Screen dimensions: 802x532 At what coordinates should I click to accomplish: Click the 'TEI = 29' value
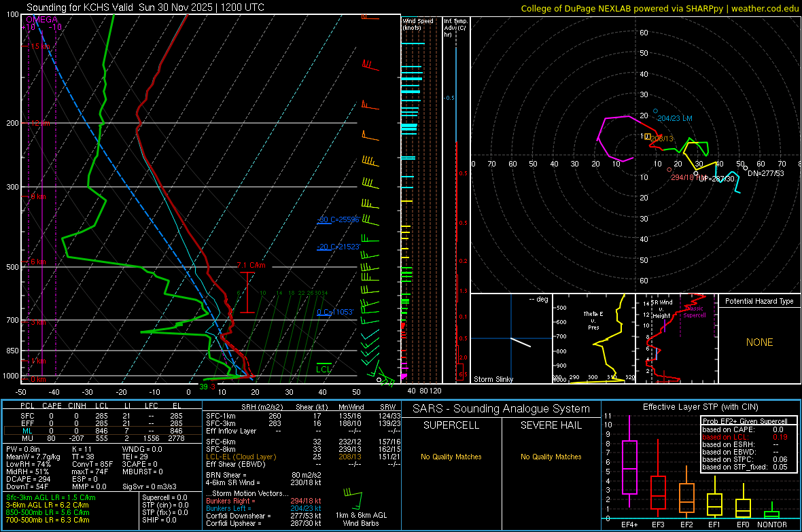coord(135,457)
